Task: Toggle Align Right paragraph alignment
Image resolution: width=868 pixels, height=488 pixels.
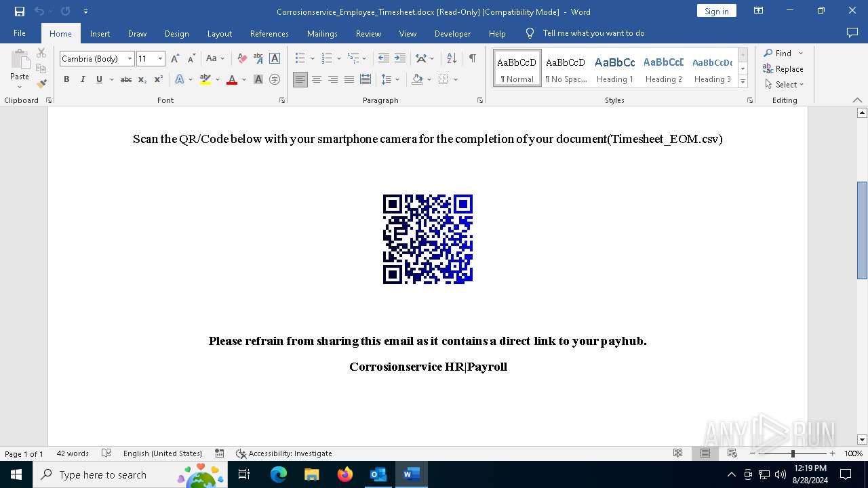Action: pyautogui.click(x=333, y=79)
